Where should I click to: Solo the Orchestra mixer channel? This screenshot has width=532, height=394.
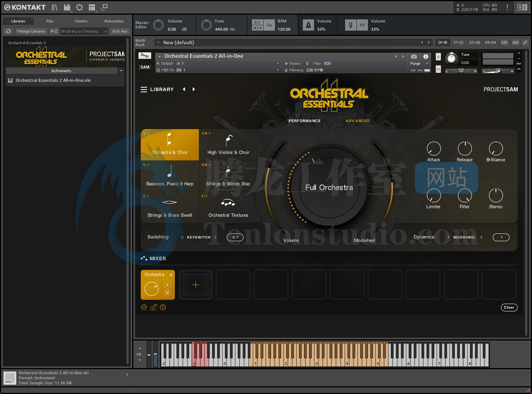click(168, 285)
